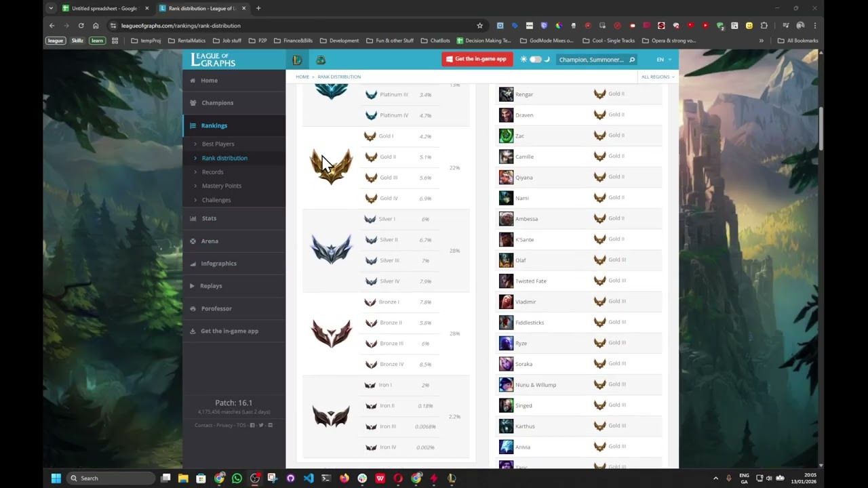Open the Chrome extensions puzzle icon
Image resolution: width=868 pixels, height=488 pixels.
click(764, 26)
